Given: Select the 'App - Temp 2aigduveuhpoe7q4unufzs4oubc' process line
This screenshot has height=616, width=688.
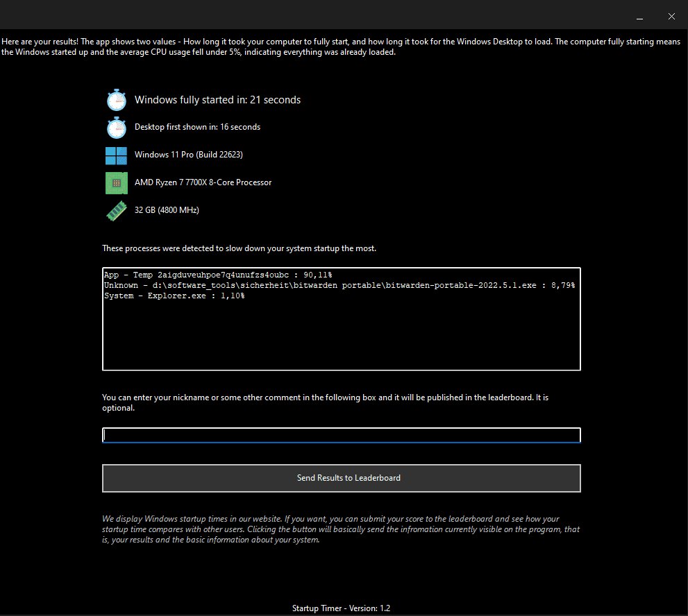Looking at the screenshot, I should tap(218, 275).
